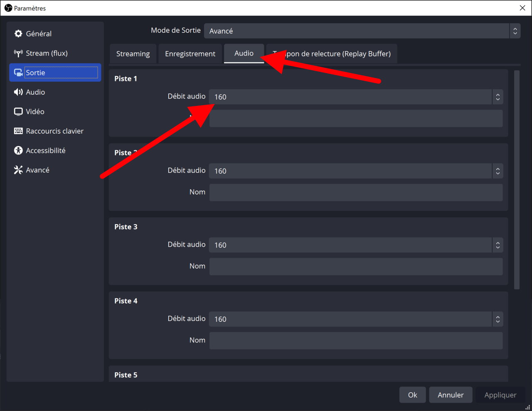Click Annuler to discard changes
This screenshot has width=532, height=411.
[x=451, y=395]
